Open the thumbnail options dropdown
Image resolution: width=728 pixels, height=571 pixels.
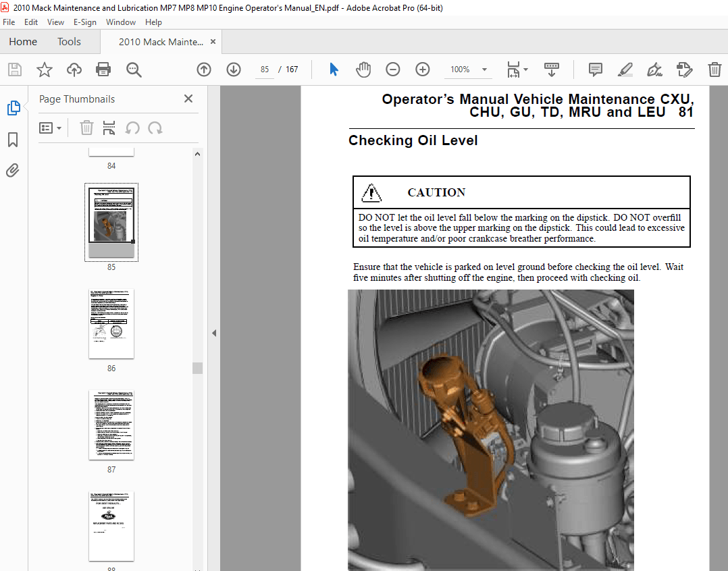click(x=51, y=128)
